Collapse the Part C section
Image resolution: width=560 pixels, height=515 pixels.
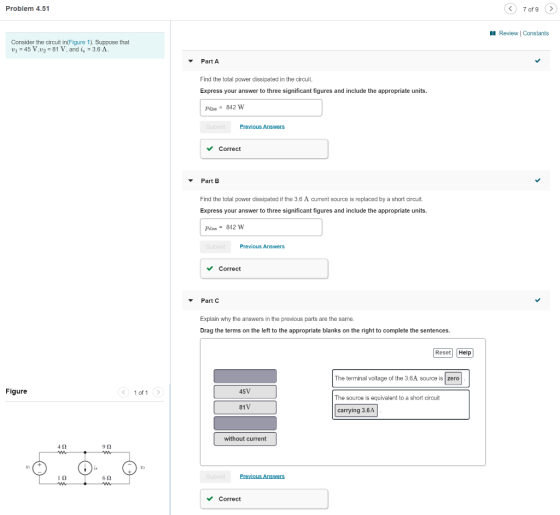[191, 300]
